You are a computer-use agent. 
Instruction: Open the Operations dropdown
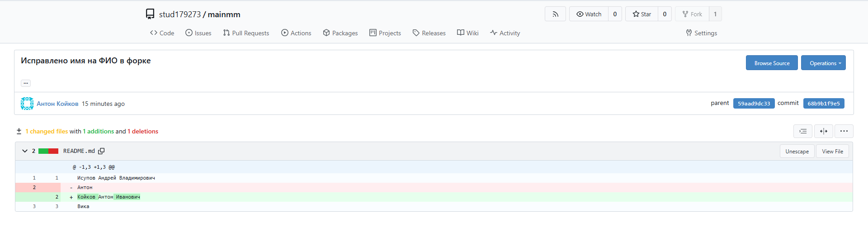tap(823, 63)
